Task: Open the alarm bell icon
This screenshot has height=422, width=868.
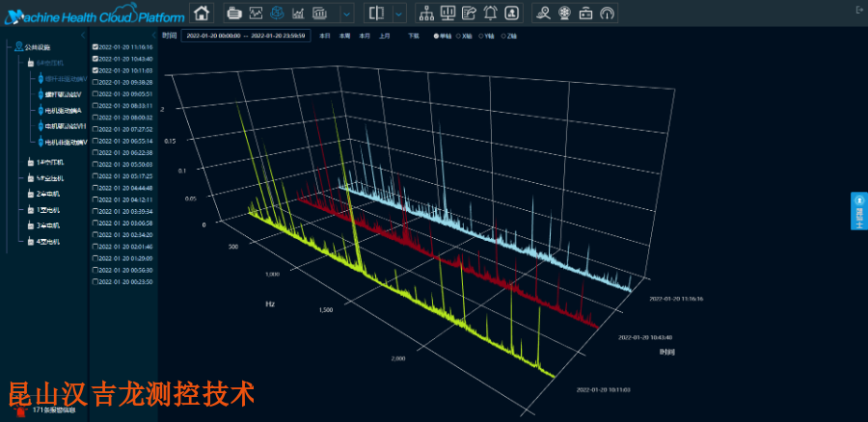Action: pos(491,13)
